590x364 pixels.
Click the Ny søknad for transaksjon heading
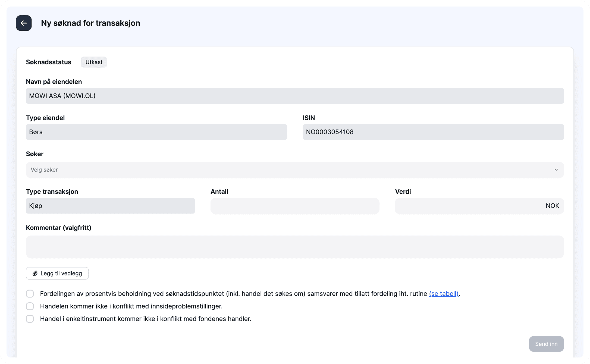90,23
